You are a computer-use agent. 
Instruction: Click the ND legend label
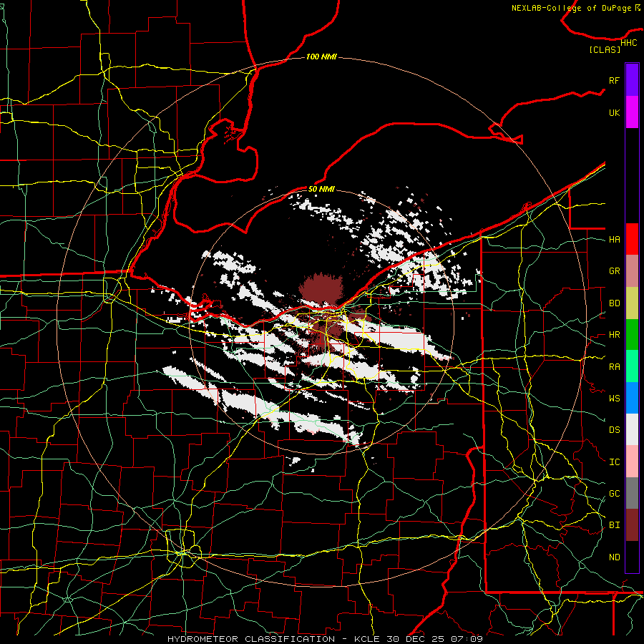click(x=614, y=557)
